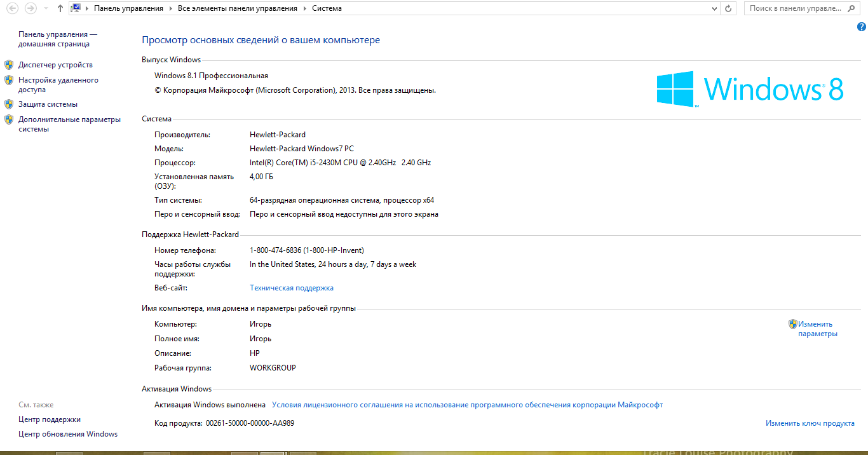Image resolution: width=868 pixels, height=455 pixels.
Task: Open Центр обновления Windows link
Action: [x=68, y=434]
